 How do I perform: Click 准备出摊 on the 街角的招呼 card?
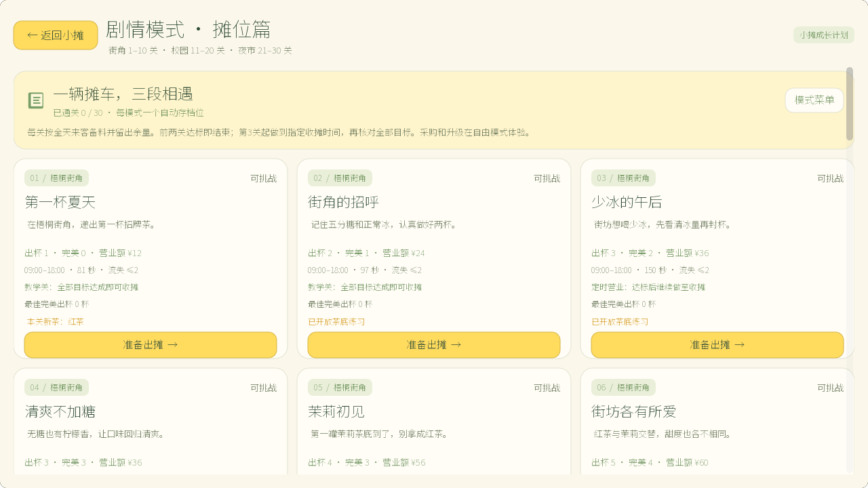pos(434,345)
